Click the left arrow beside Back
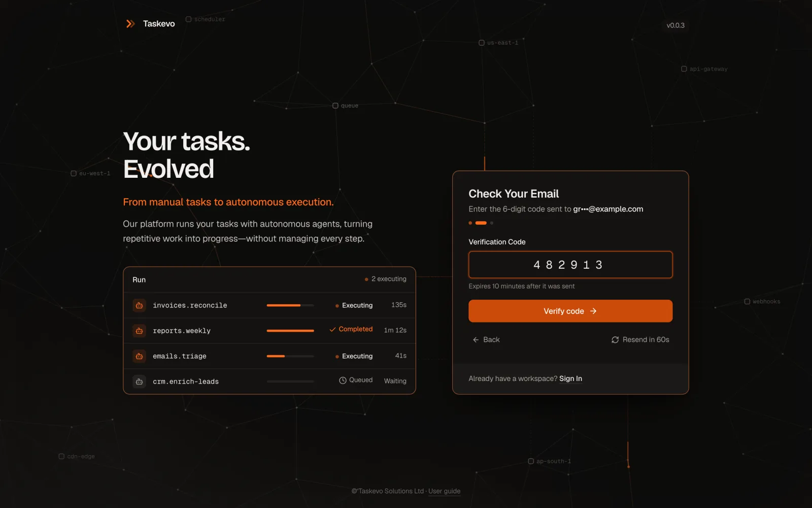 (476, 340)
